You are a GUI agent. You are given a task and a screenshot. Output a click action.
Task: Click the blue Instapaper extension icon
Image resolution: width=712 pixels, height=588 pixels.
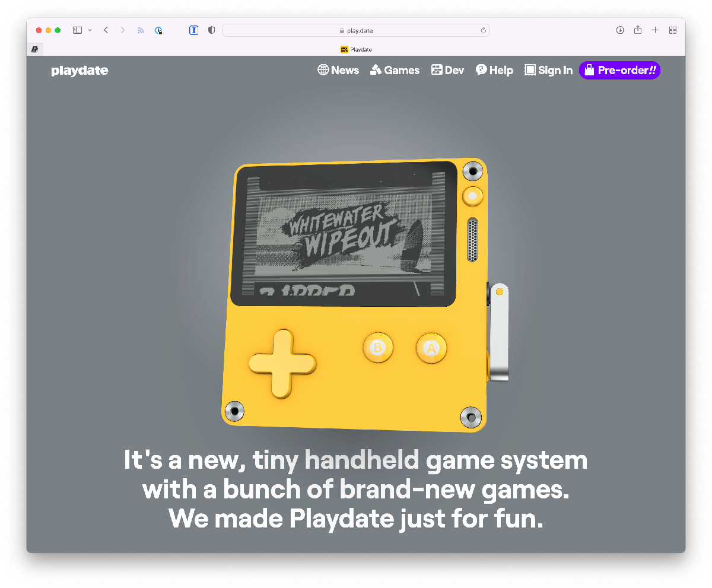point(193,30)
